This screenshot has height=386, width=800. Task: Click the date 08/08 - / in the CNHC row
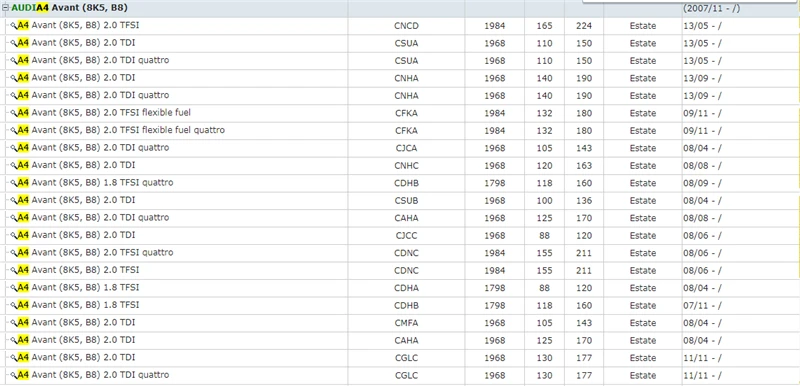tap(703, 166)
